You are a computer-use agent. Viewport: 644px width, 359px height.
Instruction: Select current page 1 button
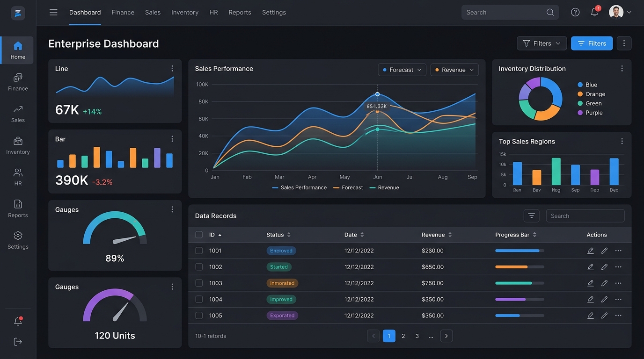[x=389, y=336]
